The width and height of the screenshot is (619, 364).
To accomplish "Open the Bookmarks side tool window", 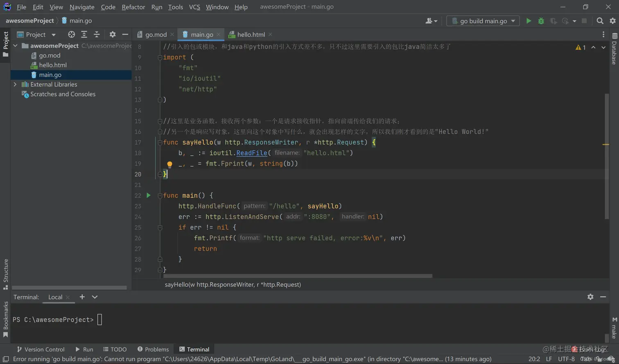I will (6, 319).
